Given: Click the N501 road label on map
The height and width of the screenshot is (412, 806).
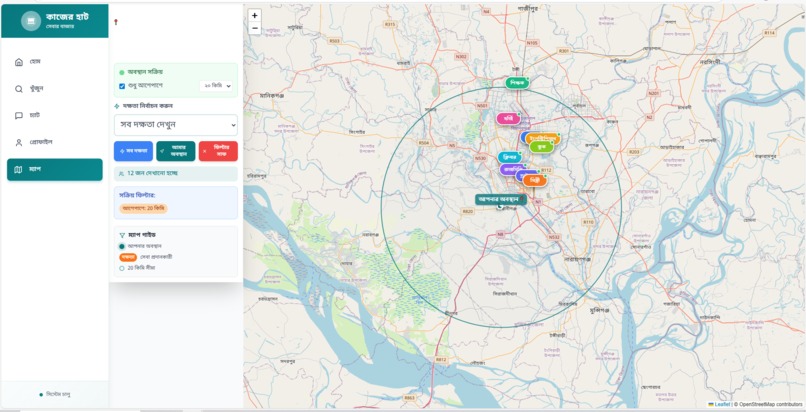Looking at the screenshot, I should [x=482, y=105].
